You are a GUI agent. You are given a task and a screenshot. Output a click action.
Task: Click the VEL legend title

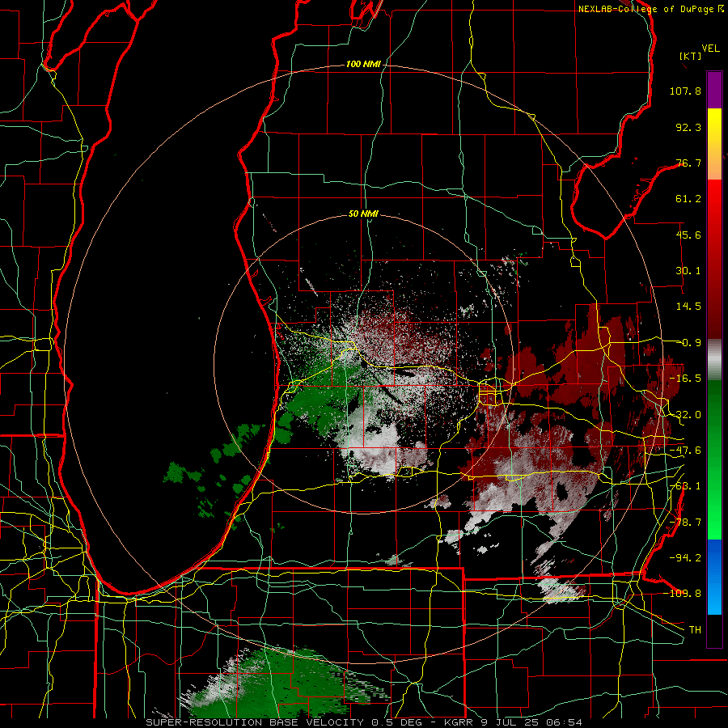point(710,48)
